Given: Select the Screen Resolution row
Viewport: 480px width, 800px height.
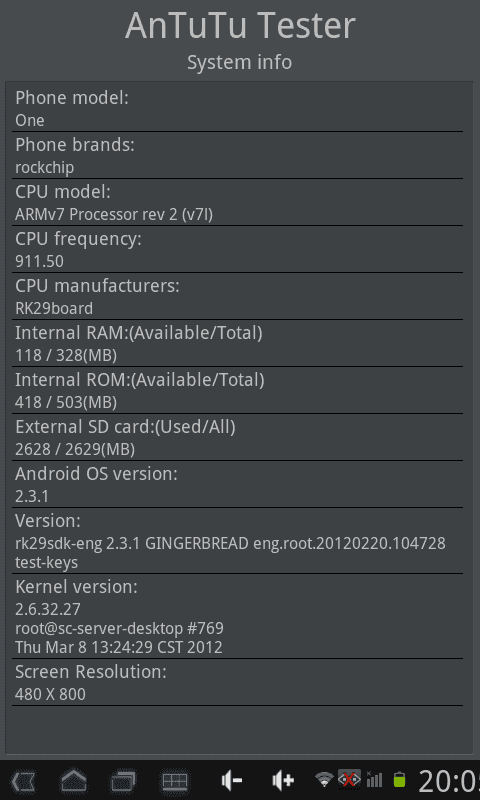Looking at the screenshot, I should [237, 683].
